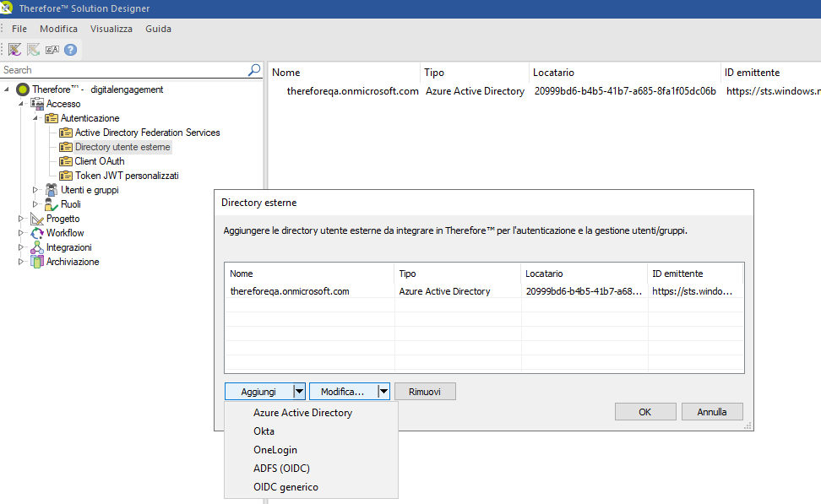Expand the Utenti e gruppi tree node
Image resolution: width=821 pixels, height=504 pixels.
pyautogui.click(x=35, y=189)
